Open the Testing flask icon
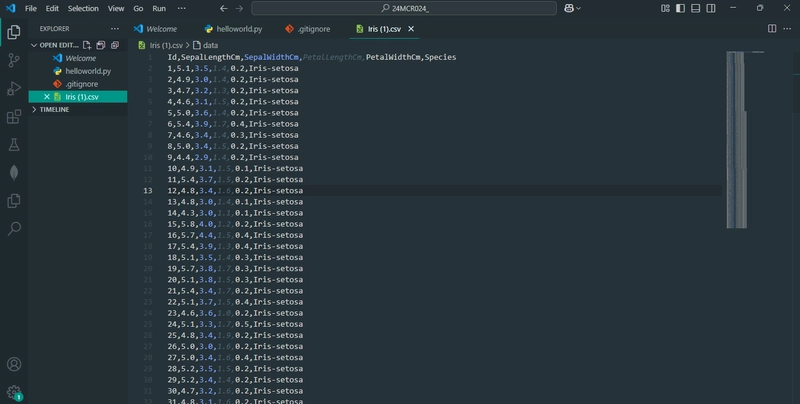The height and width of the screenshot is (404, 800). pos(14,145)
